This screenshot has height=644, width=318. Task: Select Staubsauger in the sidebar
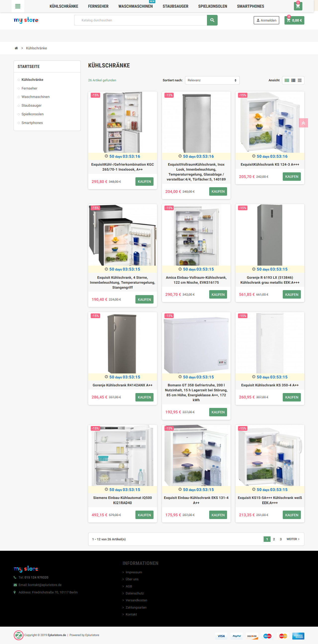pos(32,105)
